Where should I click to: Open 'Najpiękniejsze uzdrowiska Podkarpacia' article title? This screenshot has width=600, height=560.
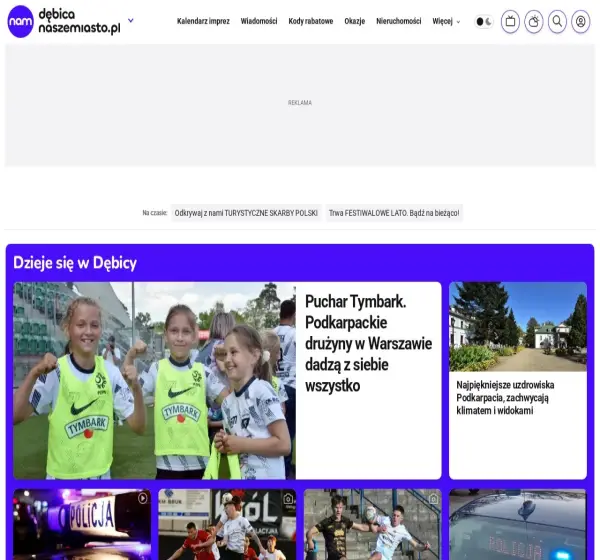point(505,398)
